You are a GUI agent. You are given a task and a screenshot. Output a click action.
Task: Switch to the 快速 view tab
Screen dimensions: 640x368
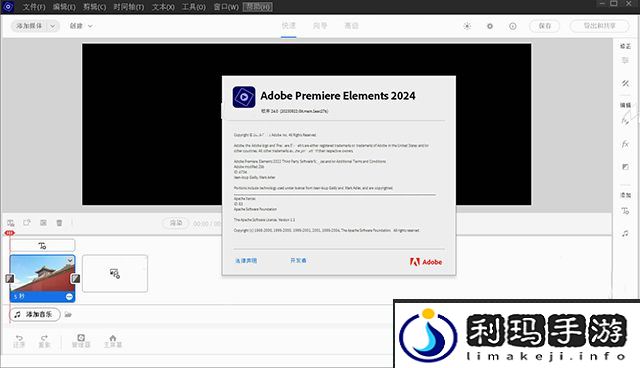click(289, 25)
